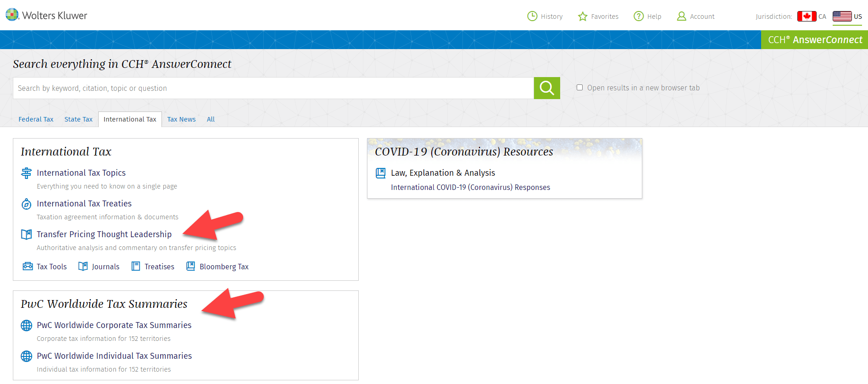Click the search keyword input field

273,88
